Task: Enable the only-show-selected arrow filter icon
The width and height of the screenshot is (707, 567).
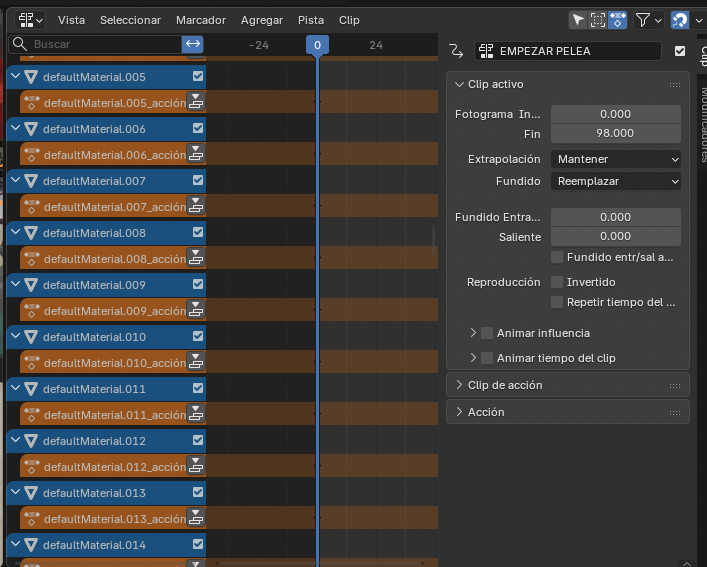Action: (x=578, y=19)
